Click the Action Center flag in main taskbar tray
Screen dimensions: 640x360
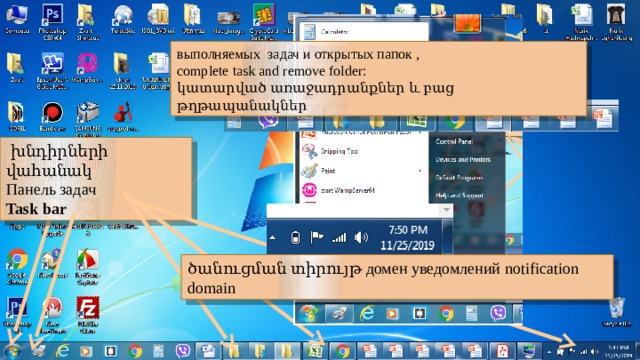pyautogui.click(x=572, y=351)
